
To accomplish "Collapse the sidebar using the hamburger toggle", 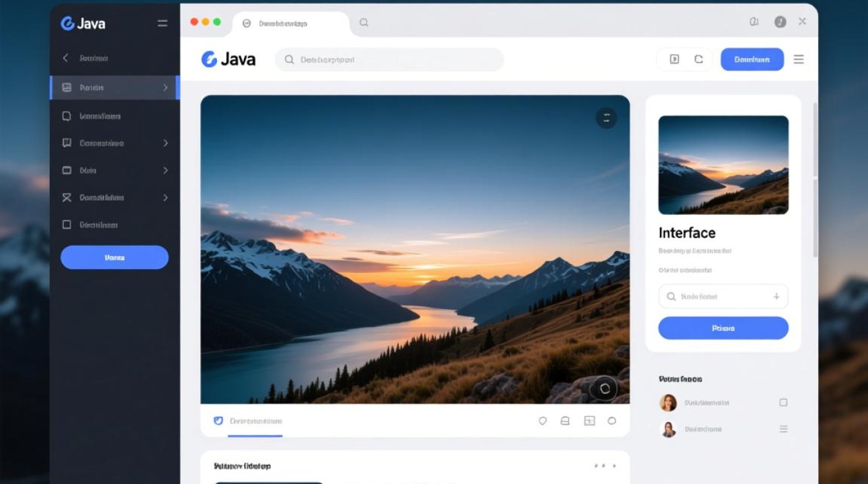I will (162, 23).
